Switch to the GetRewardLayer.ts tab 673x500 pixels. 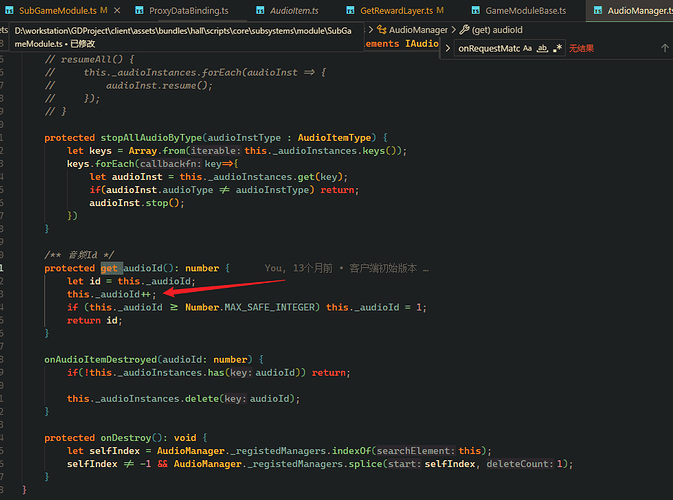click(x=402, y=10)
